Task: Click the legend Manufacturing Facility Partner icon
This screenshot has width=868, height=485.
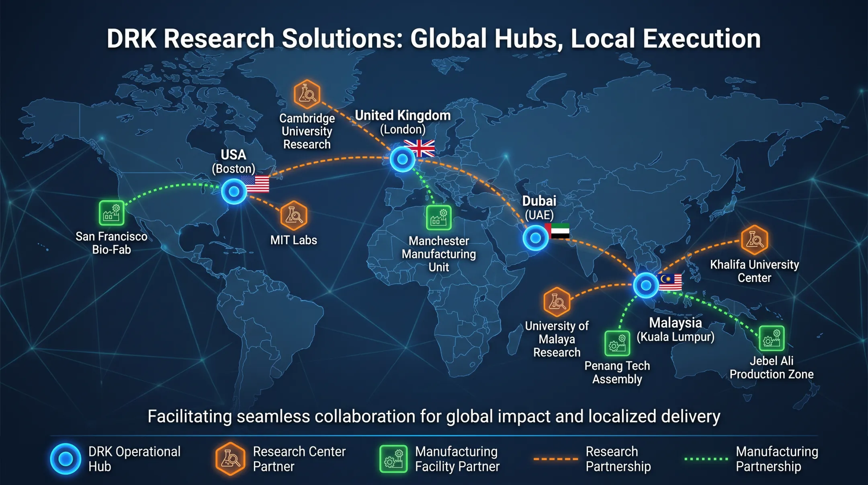Action: point(393,459)
